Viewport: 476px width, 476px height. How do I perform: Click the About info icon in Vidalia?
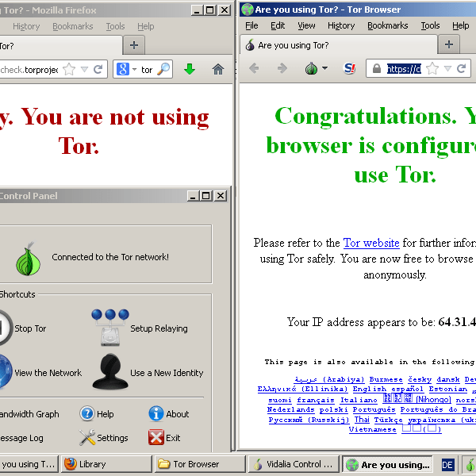click(156, 413)
